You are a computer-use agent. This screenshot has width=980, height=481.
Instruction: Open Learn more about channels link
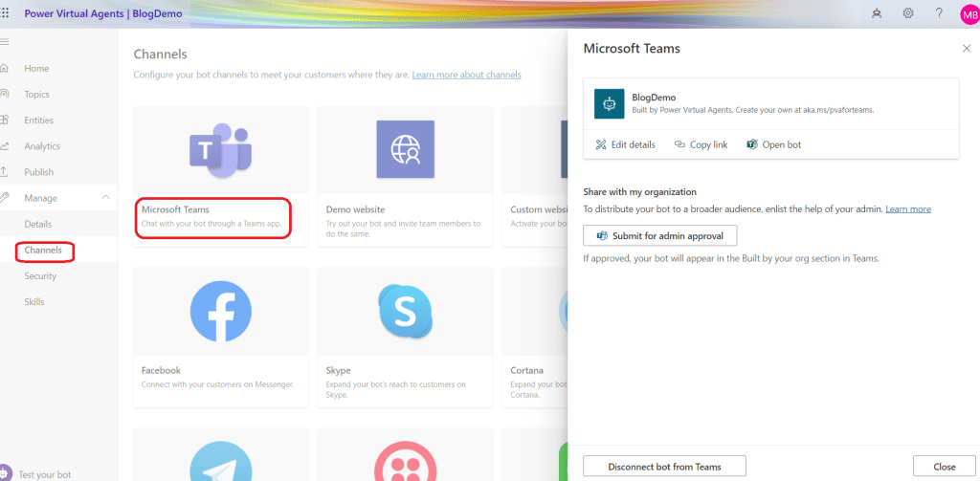pyautogui.click(x=466, y=75)
